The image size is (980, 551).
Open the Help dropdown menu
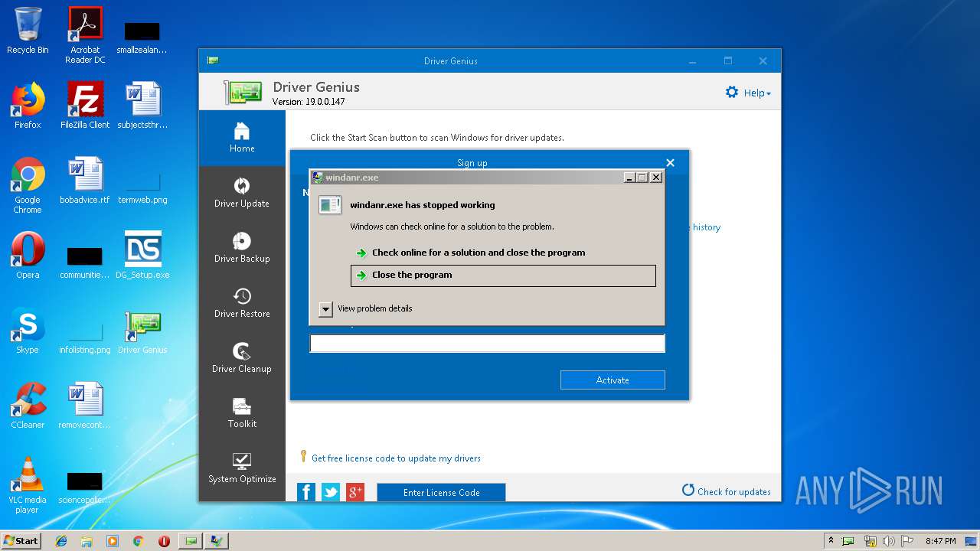coord(757,93)
